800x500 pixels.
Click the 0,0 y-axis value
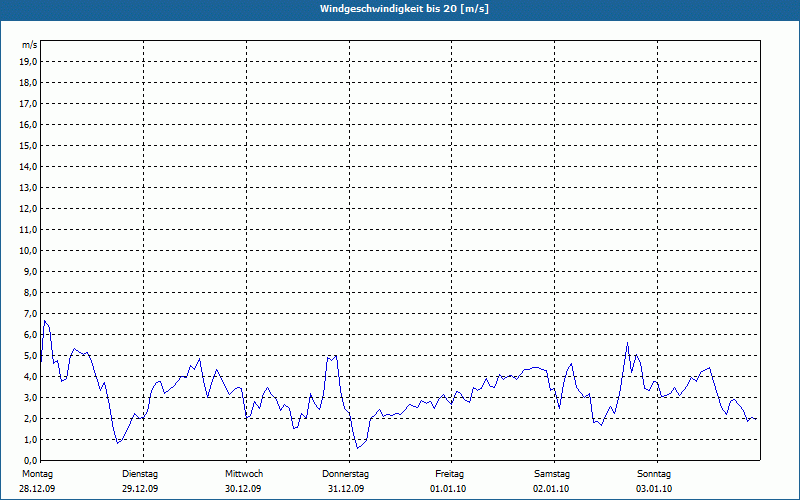tap(31, 461)
